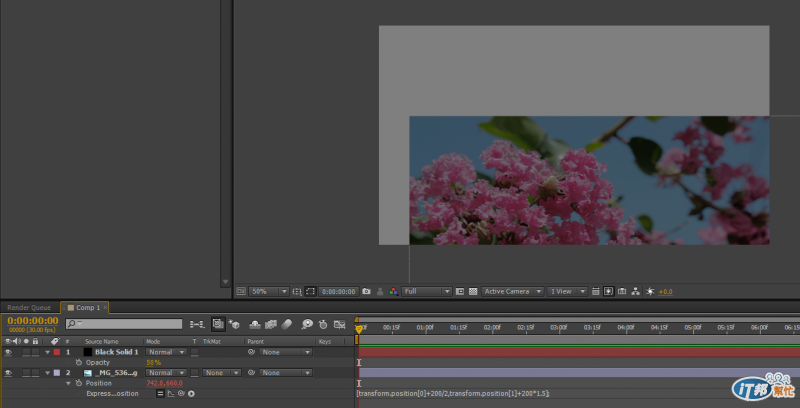Image resolution: width=800 pixels, height=408 pixels.
Task: Toggle Opacity stopwatch for Black Solid 1
Action: tap(79, 362)
